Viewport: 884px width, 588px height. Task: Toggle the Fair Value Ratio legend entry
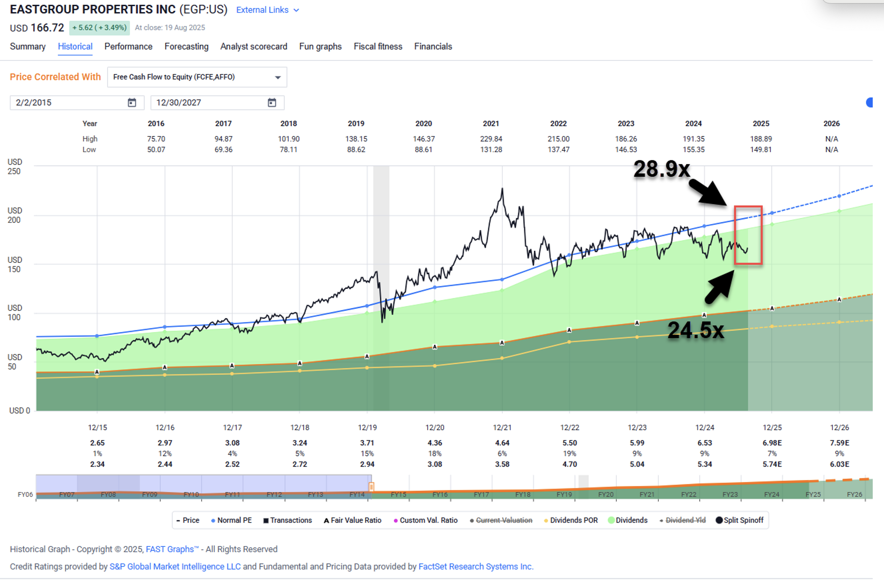352,520
